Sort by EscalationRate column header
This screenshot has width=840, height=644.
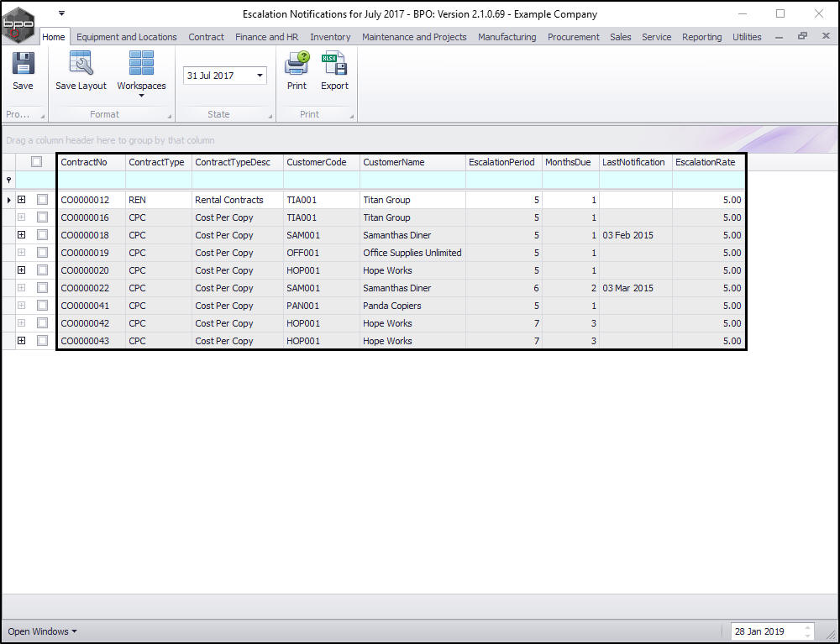tap(708, 162)
